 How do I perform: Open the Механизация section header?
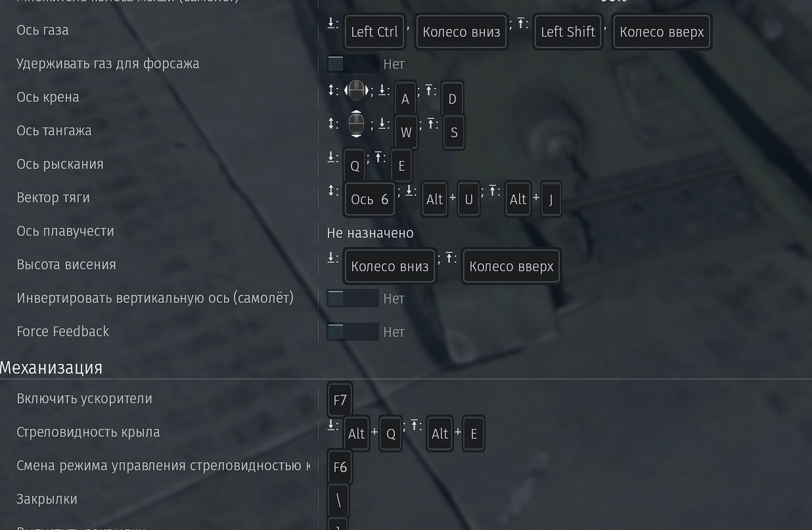tap(51, 368)
